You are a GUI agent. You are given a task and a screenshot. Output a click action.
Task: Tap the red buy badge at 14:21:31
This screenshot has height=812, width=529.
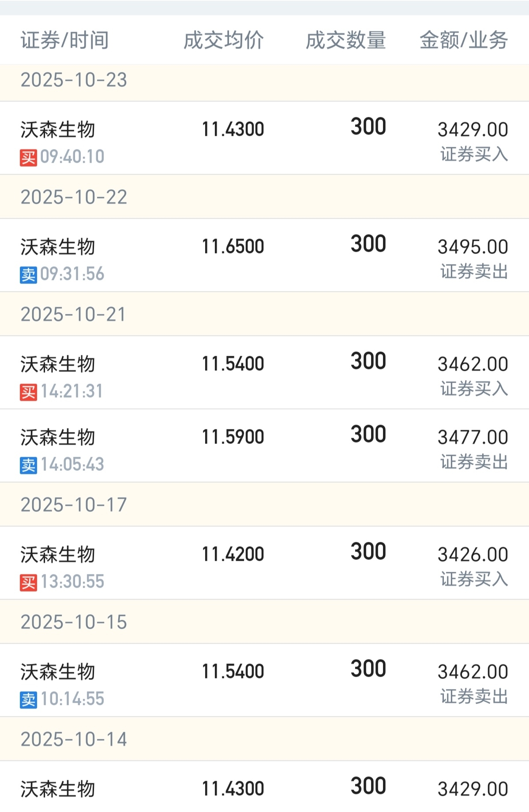[x=28, y=392]
